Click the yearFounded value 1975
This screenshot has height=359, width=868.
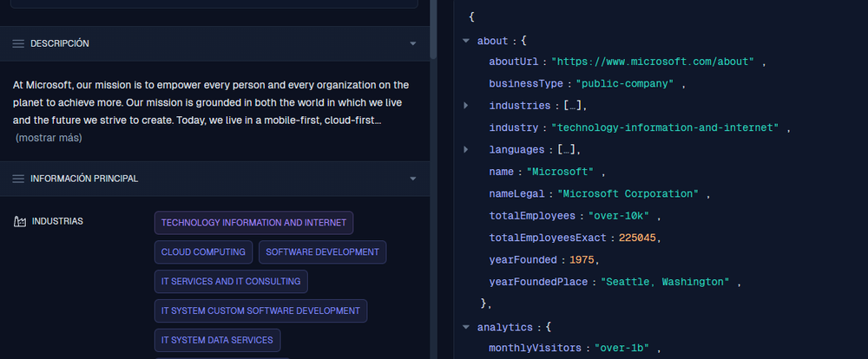(582, 260)
